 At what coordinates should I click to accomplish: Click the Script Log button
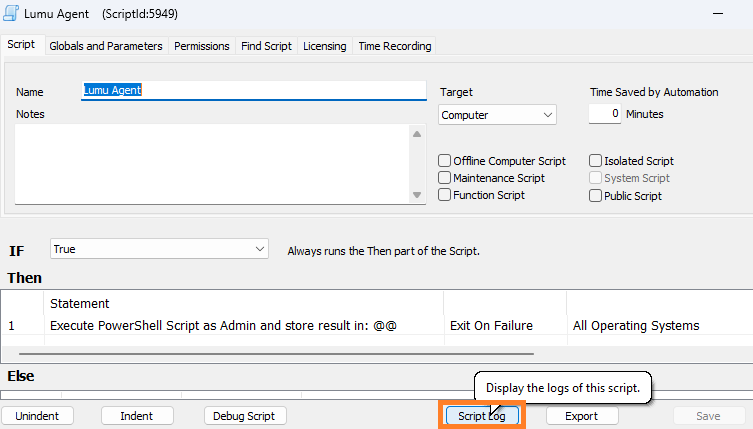point(480,416)
